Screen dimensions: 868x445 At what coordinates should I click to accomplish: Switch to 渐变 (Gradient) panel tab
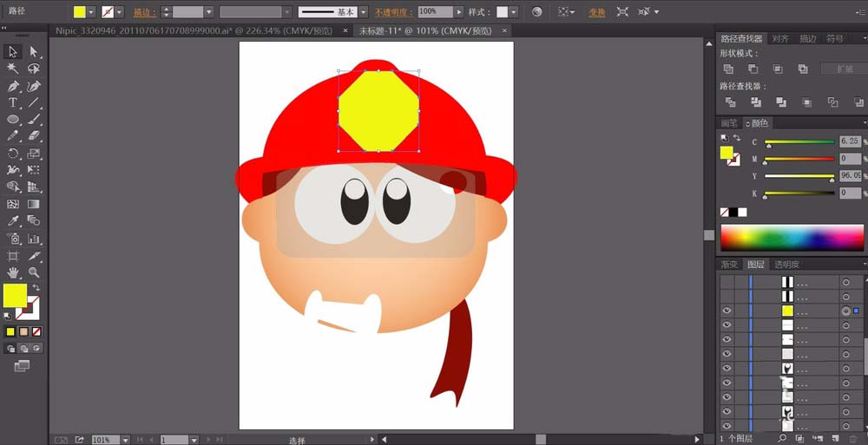(729, 265)
